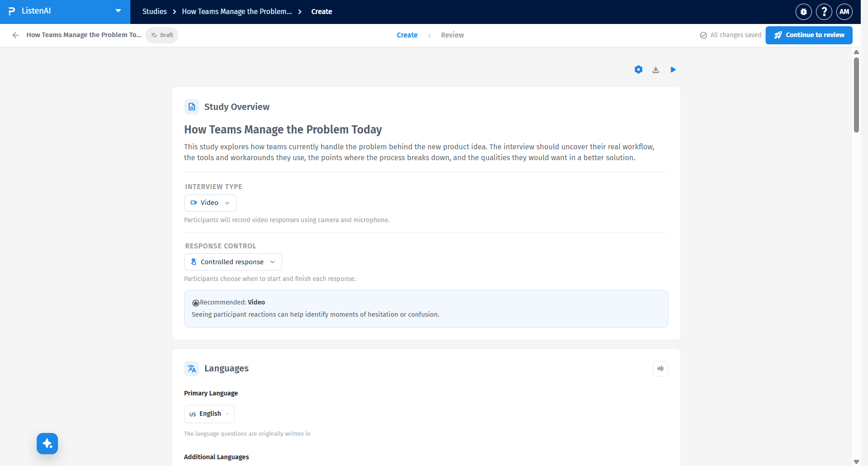This screenshot has height=466, width=868.
Task: Go to Studies breadcrumb
Action: (x=154, y=11)
